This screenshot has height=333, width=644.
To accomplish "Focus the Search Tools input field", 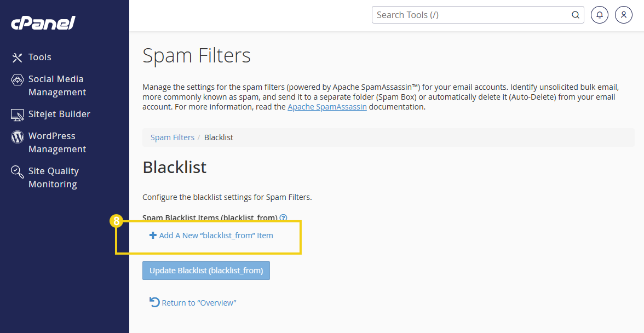I will coord(471,15).
